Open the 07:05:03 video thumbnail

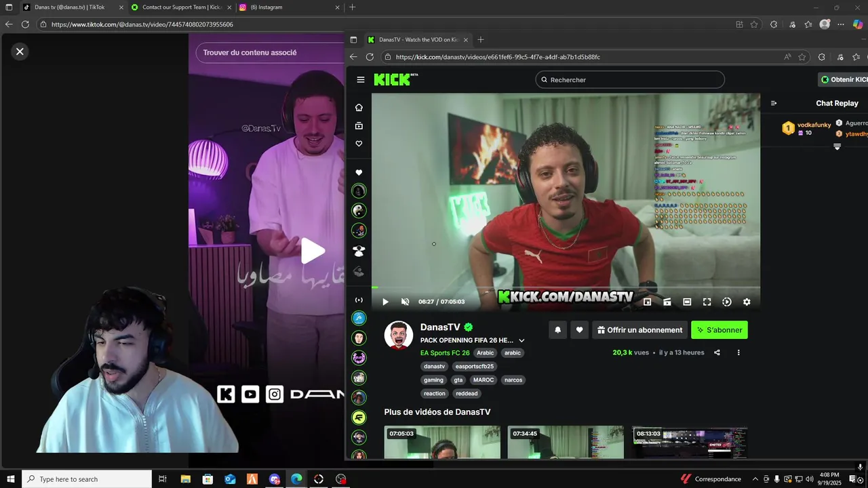[442, 442]
